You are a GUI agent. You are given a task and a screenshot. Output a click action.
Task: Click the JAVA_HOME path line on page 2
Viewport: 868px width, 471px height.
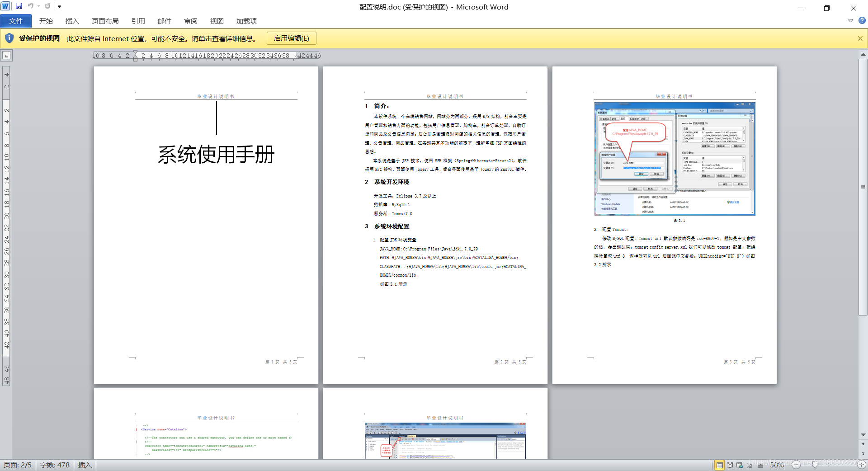pyautogui.click(x=429, y=249)
